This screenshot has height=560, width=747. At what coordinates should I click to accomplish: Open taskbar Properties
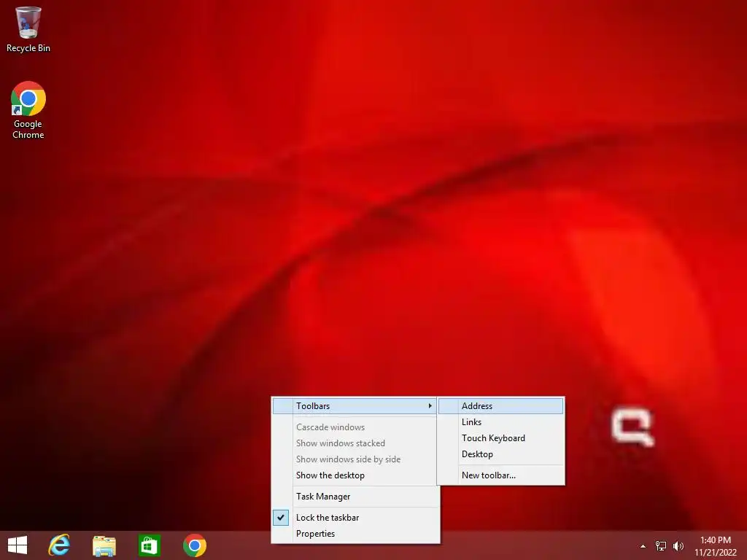355,534
